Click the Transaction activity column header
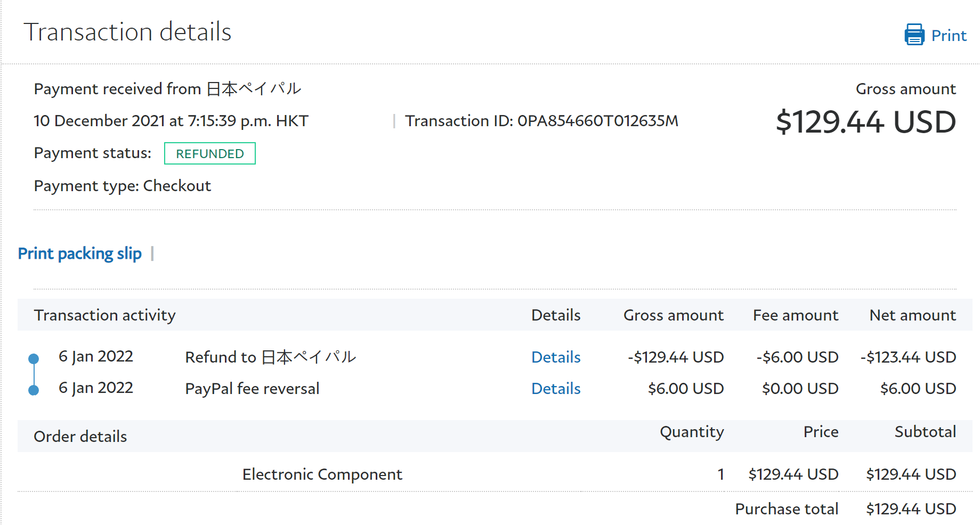 point(104,315)
